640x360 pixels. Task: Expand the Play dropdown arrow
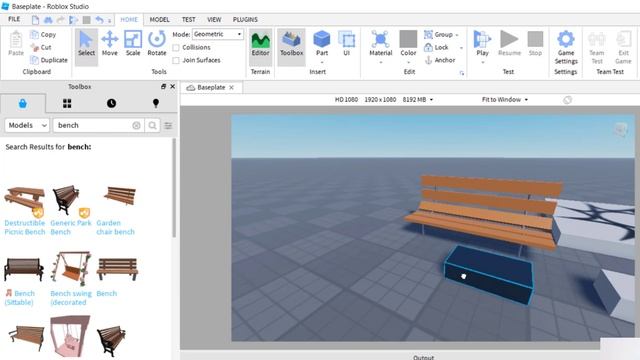click(x=482, y=62)
